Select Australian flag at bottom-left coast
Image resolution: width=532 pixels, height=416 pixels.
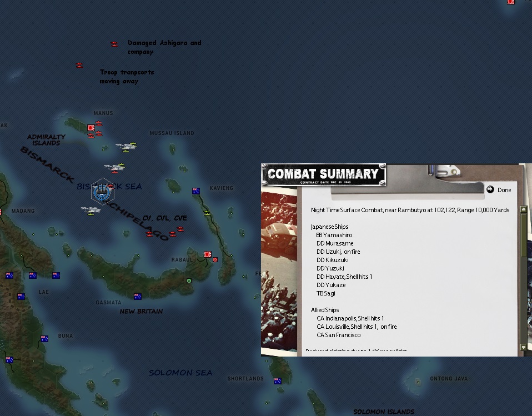coord(9,360)
